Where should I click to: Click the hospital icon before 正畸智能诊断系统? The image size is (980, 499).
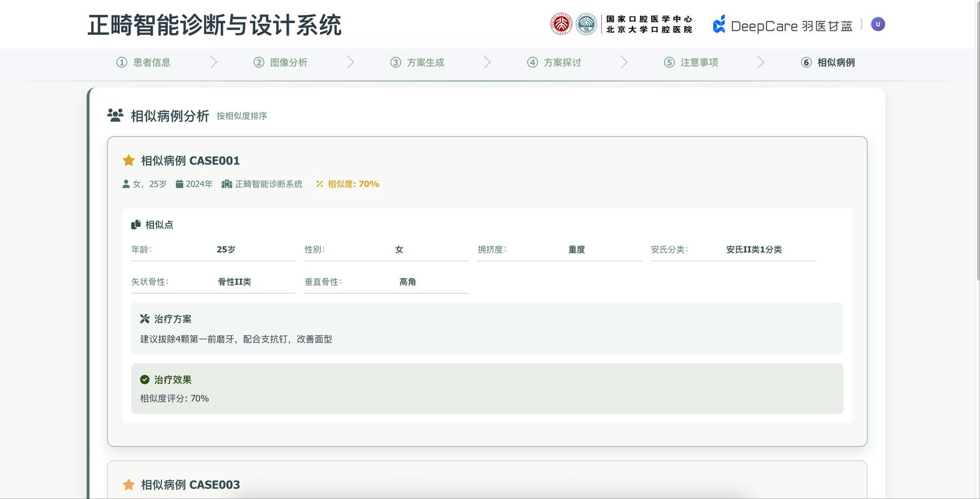(x=227, y=184)
